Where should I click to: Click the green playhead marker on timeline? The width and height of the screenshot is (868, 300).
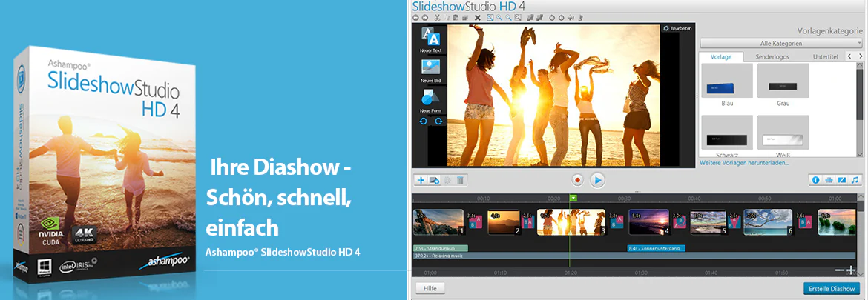pos(573,198)
